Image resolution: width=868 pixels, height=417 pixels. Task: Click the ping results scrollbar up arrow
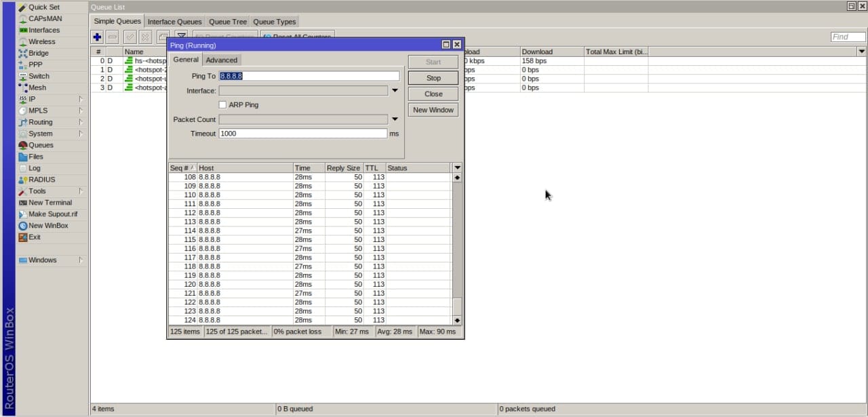[457, 177]
